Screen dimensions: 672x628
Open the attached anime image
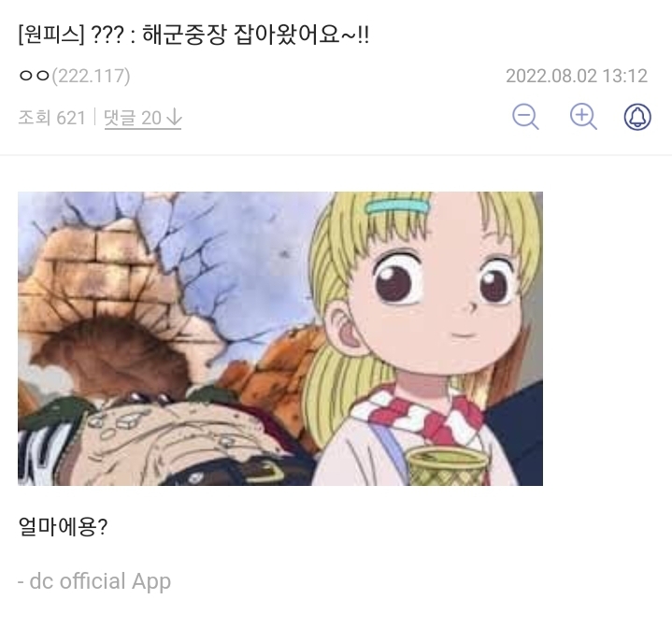(280, 338)
